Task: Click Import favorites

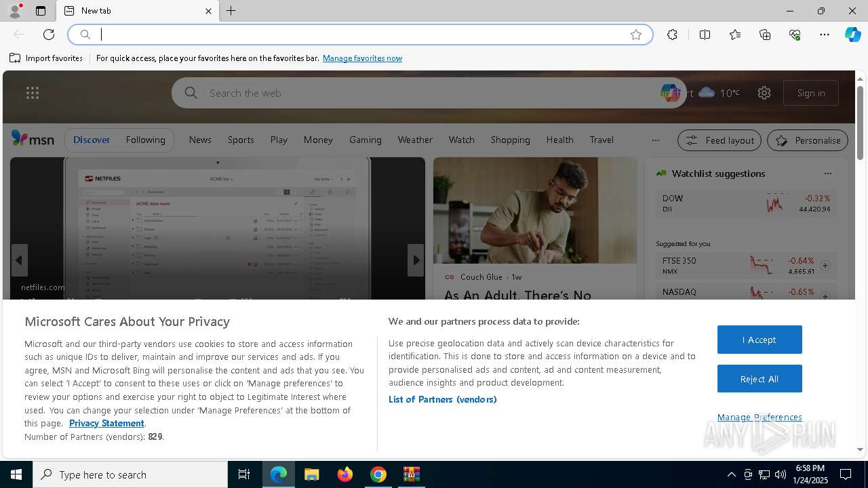Action: pyautogui.click(x=46, y=58)
